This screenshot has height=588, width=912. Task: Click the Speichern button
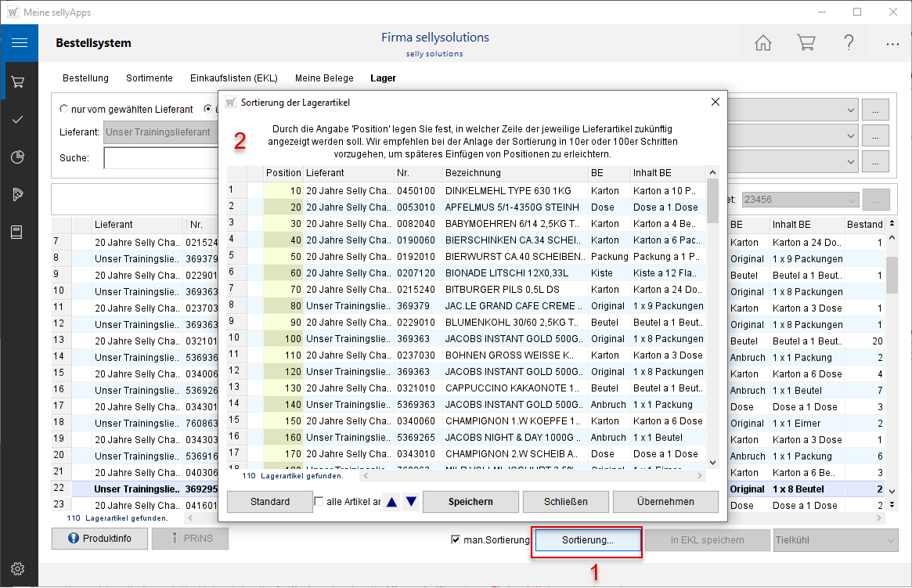coord(470,502)
